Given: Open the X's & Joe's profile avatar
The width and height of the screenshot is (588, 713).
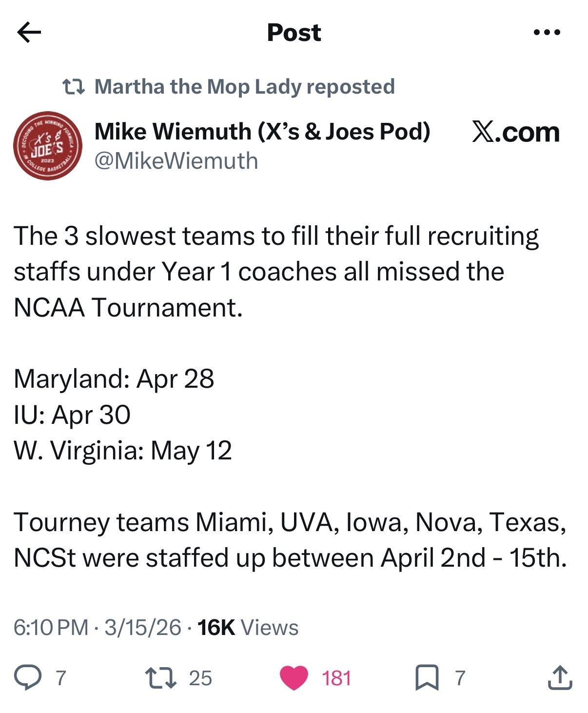Looking at the screenshot, I should point(47,146).
